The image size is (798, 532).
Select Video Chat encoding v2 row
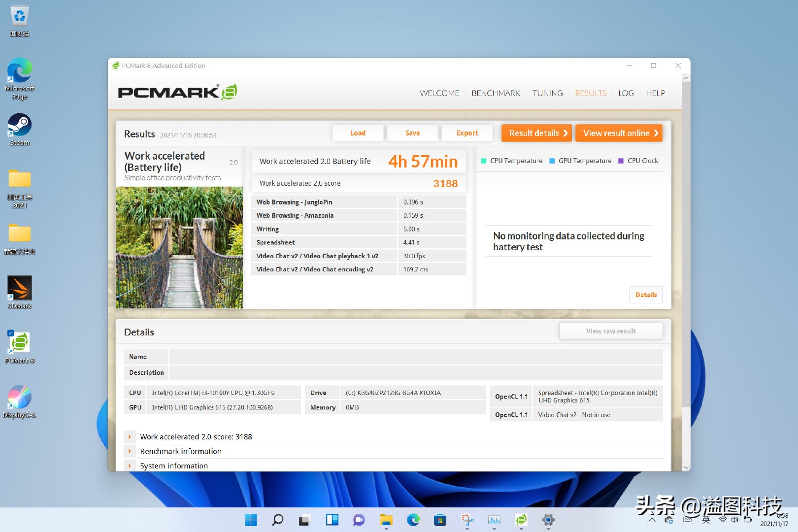point(359,269)
